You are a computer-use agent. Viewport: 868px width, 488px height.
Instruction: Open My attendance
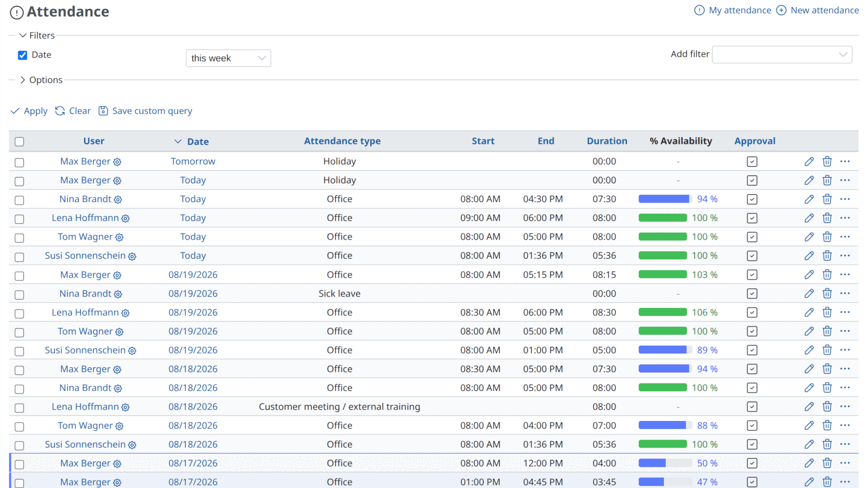coord(733,10)
